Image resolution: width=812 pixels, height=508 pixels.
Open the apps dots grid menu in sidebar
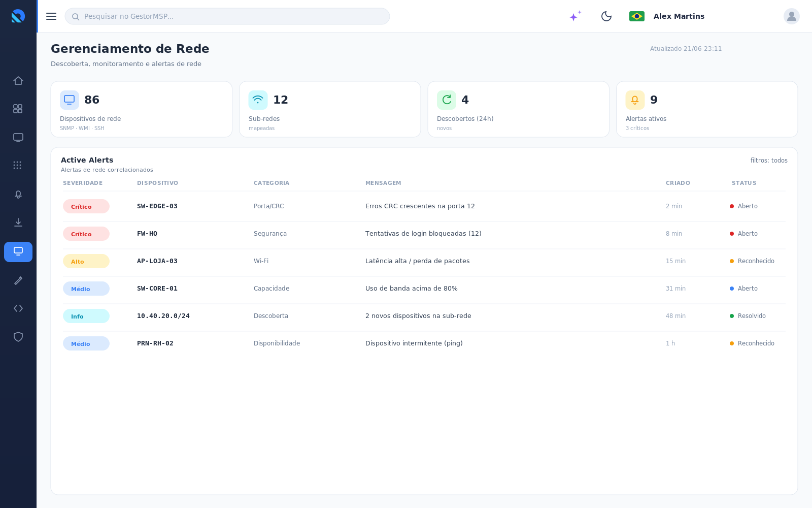pyautogui.click(x=18, y=165)
